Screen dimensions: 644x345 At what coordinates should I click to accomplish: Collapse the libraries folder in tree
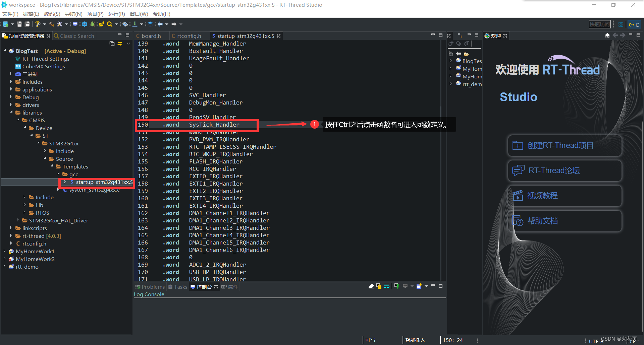pos(11,112)
